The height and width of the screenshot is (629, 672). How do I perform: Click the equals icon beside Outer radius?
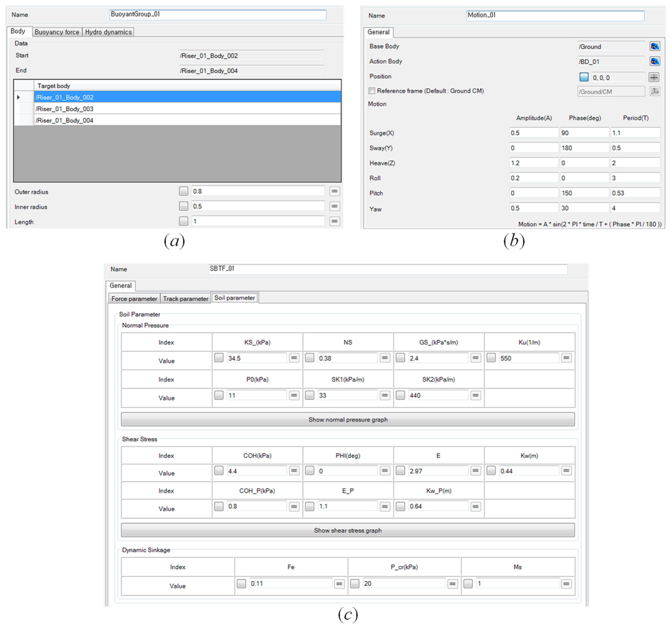coord(334,191)
